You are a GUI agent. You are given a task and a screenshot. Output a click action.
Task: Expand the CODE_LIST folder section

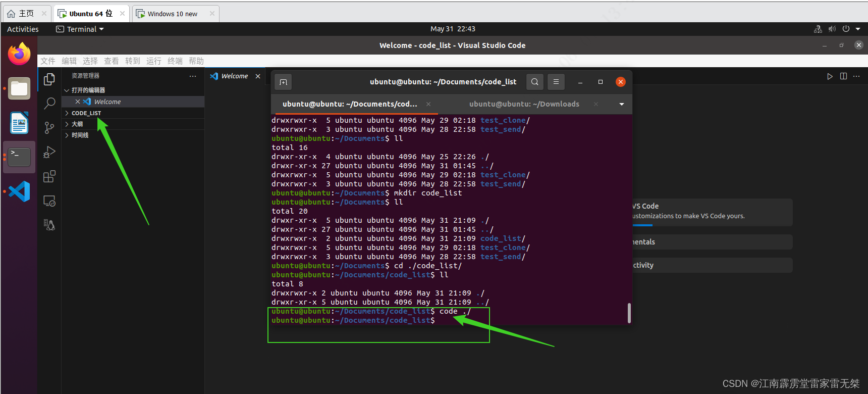[133, 113]
